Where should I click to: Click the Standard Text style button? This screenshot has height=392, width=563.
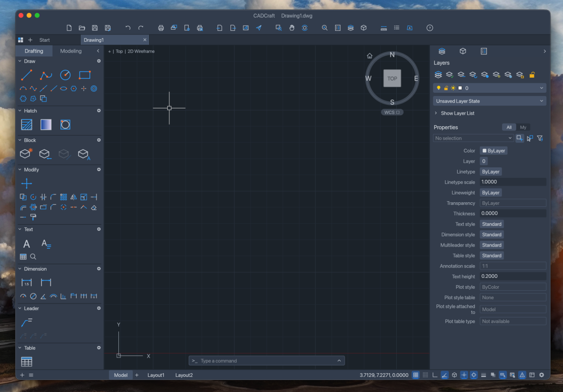pos(492,224)
